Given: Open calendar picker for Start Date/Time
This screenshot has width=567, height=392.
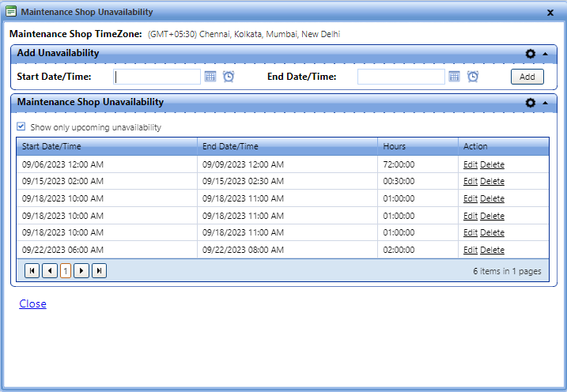Looking at the screenshot, I should [x=210, y=77].
